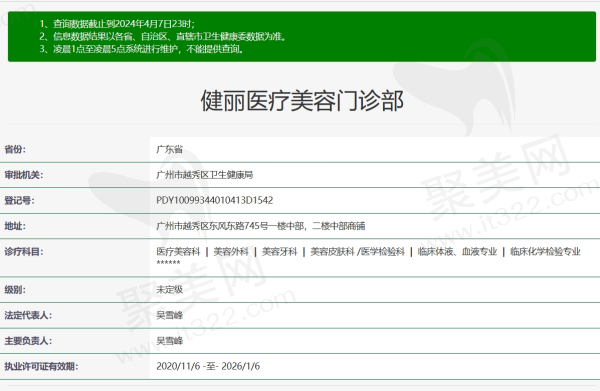The width and height of the screenshot is (600, 391).
Task: Click the asterisks under 诊疗科目
Action: 168,263
